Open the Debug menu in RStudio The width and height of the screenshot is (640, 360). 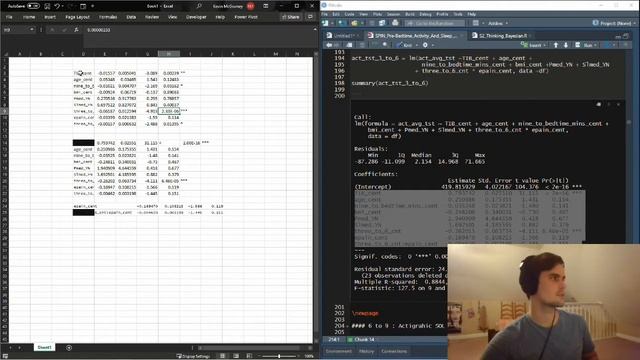coord(425,14)
